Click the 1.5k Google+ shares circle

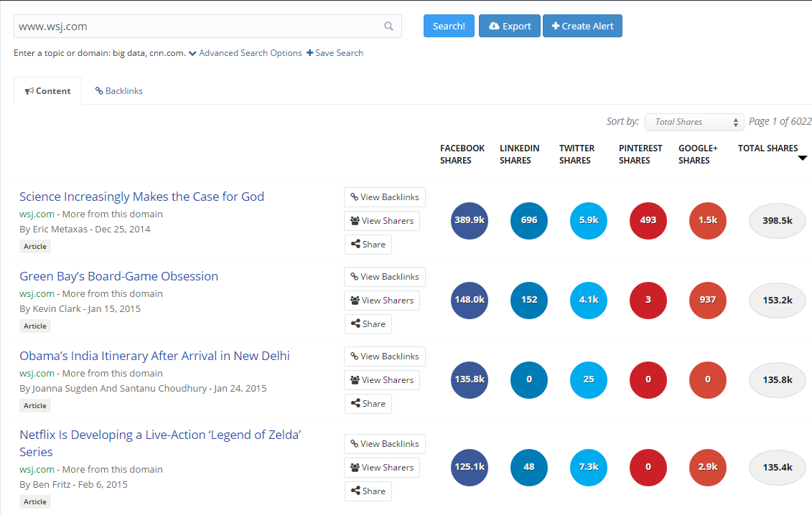tap(708, 220)
